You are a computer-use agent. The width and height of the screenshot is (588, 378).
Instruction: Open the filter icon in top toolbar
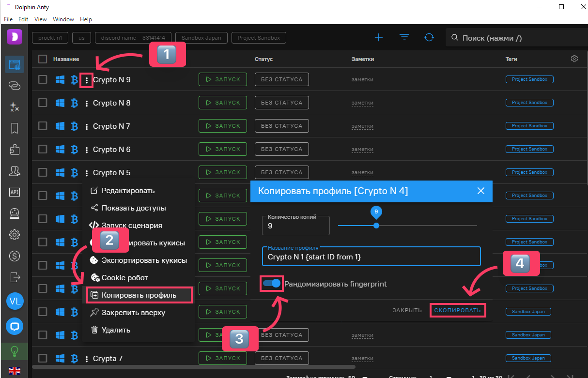coord(404,38)
